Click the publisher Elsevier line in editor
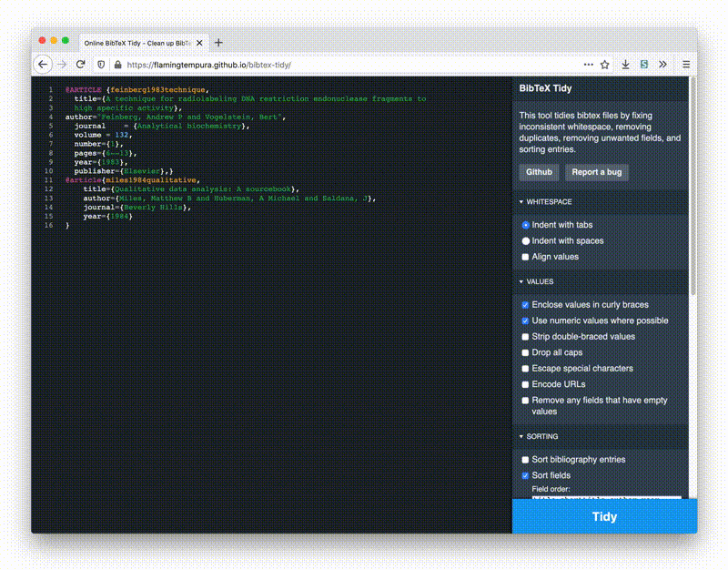Screen dimensions: 728x570 (124, 171)
